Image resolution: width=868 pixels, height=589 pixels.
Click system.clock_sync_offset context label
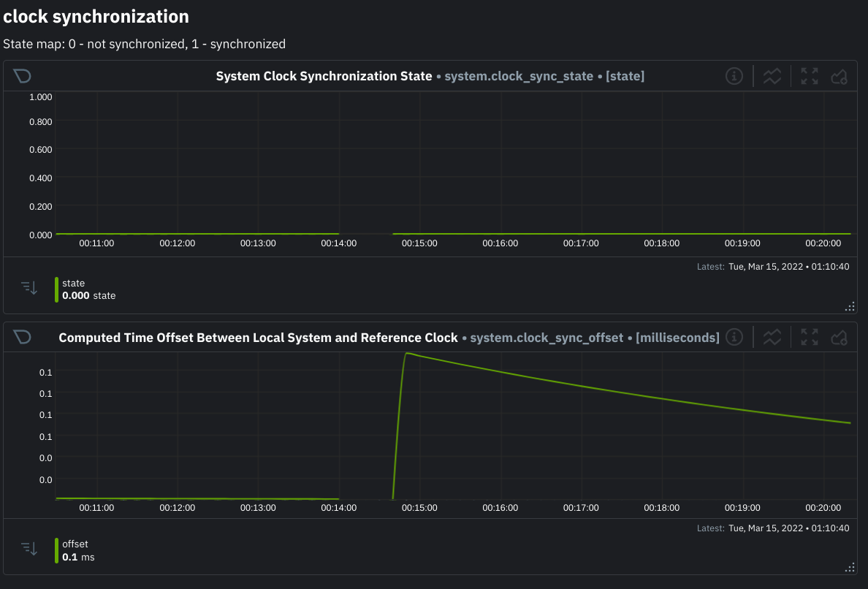pyautogui.click(x=547, y=337)
